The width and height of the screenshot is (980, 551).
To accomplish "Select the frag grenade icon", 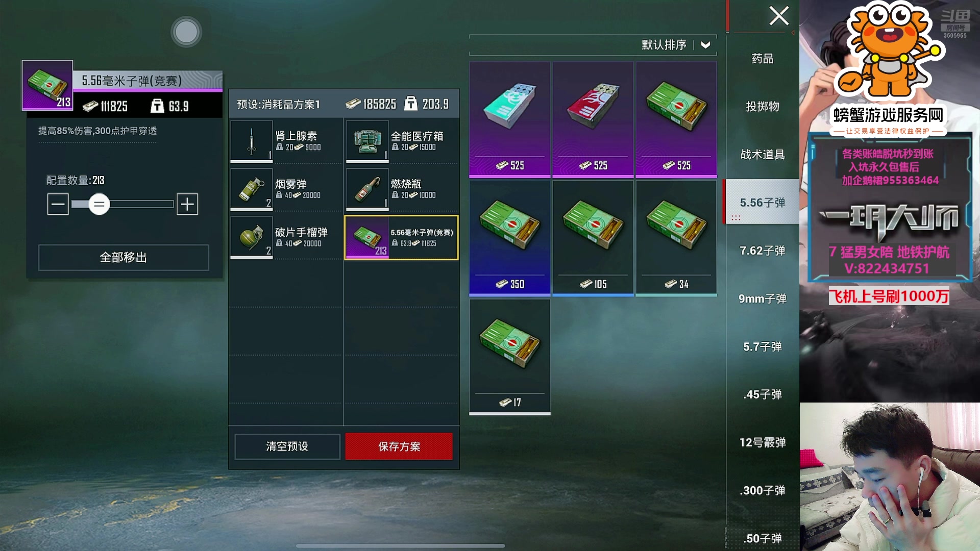I will (x=252, y=238).
